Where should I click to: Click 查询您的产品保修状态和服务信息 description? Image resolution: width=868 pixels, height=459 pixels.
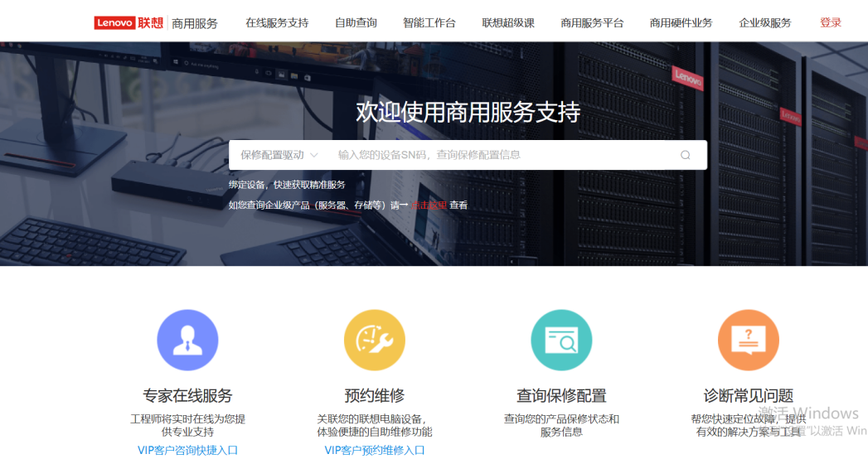pyautogui.click(x=561, y=425)
